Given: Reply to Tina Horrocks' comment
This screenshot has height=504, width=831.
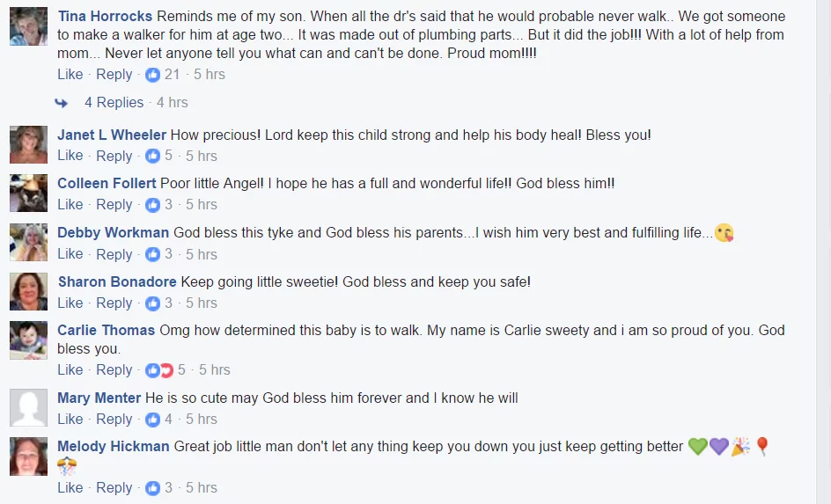Looking at the screenshot, I should [x=114, y=74].
